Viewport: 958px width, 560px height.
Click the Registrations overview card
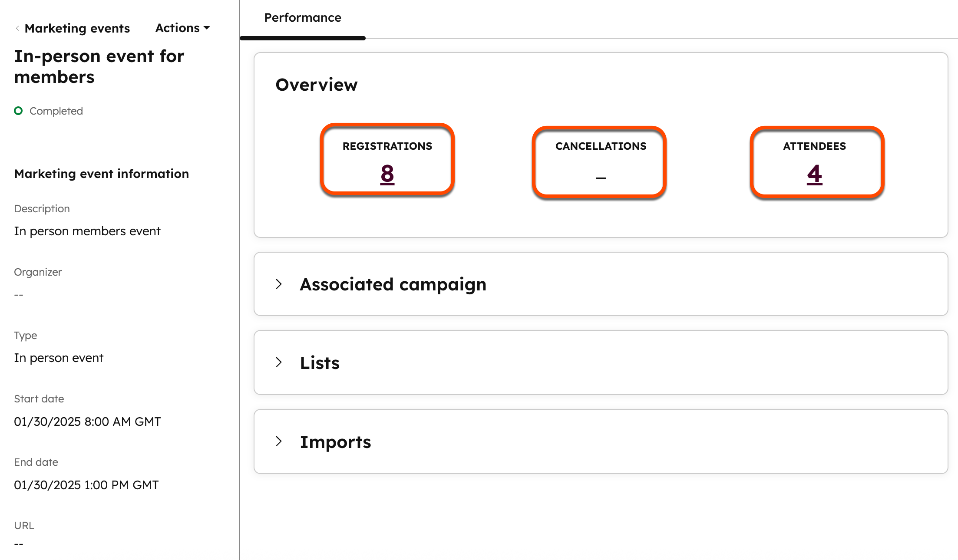coord(387,158)
